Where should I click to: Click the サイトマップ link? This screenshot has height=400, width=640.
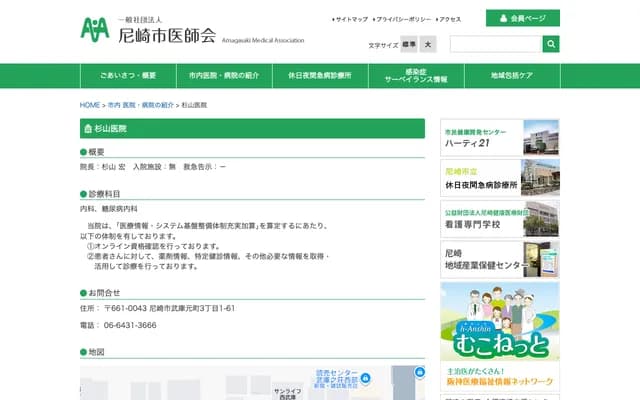[x=352, y=19]
